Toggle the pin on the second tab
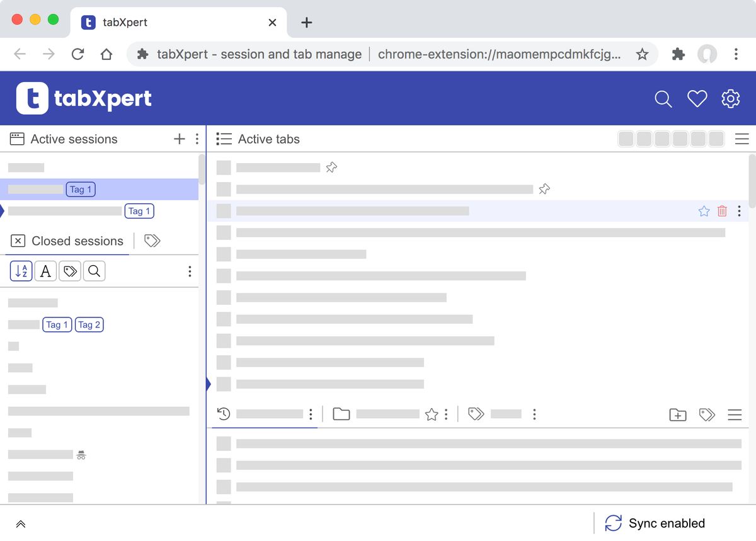This screenshot has width=756, height=541. click(544, 188)
